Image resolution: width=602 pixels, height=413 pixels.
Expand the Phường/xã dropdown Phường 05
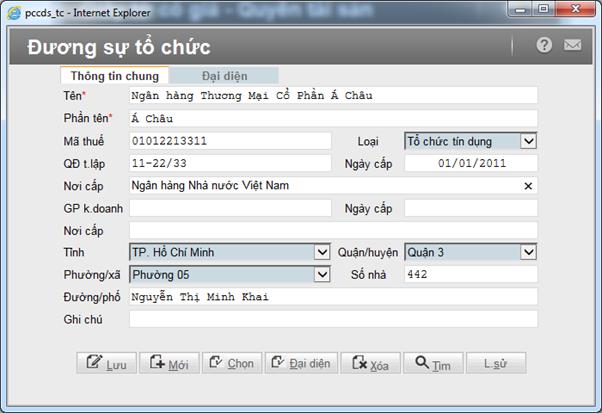[x=230, y=274]
